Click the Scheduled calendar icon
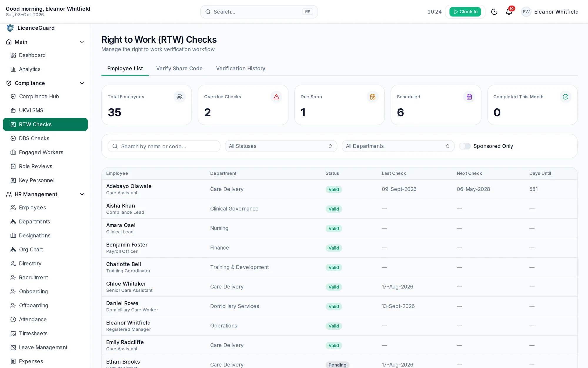 469,97
